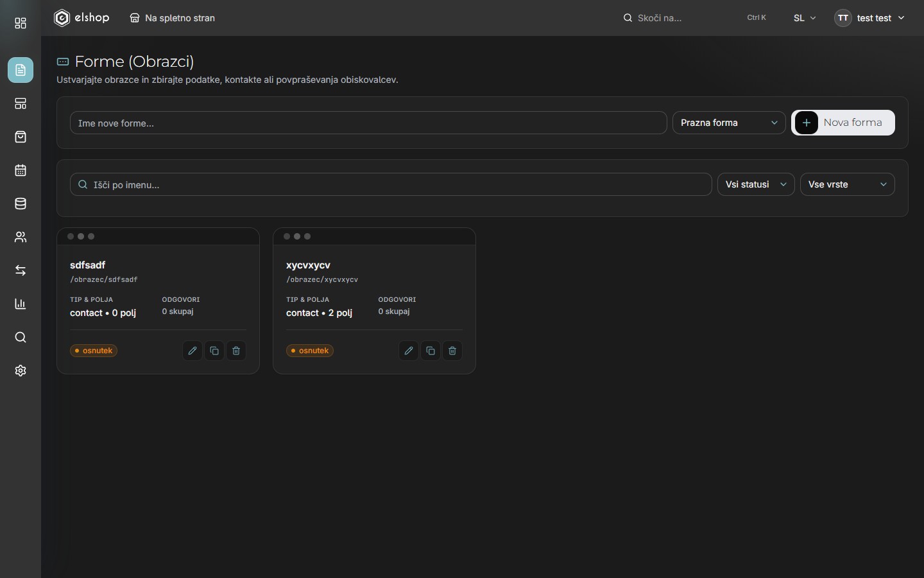Screen dimensions: 924x578
Task: Duplicate the sdfsadf form
Action: tap(214, 351)
